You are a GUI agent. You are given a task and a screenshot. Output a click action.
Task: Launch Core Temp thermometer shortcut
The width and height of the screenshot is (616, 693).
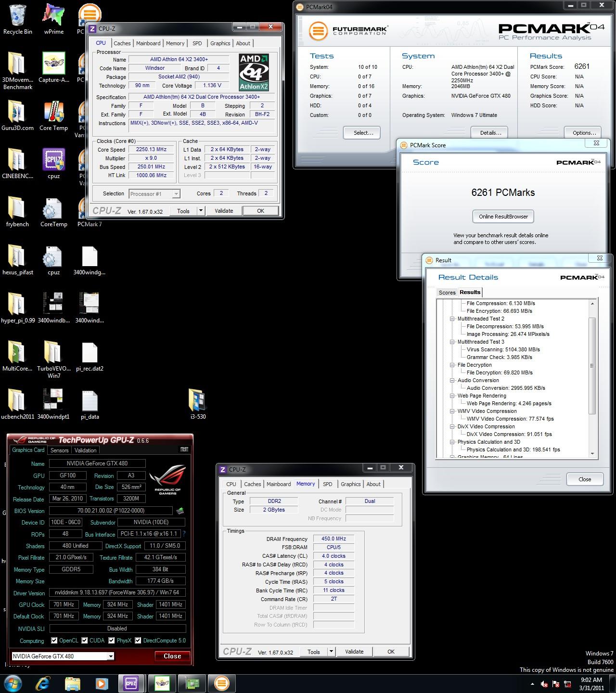point(53,115)
